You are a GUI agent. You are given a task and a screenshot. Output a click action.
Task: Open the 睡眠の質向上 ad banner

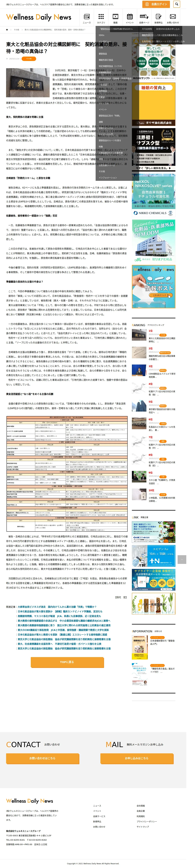tap(153, 104)
